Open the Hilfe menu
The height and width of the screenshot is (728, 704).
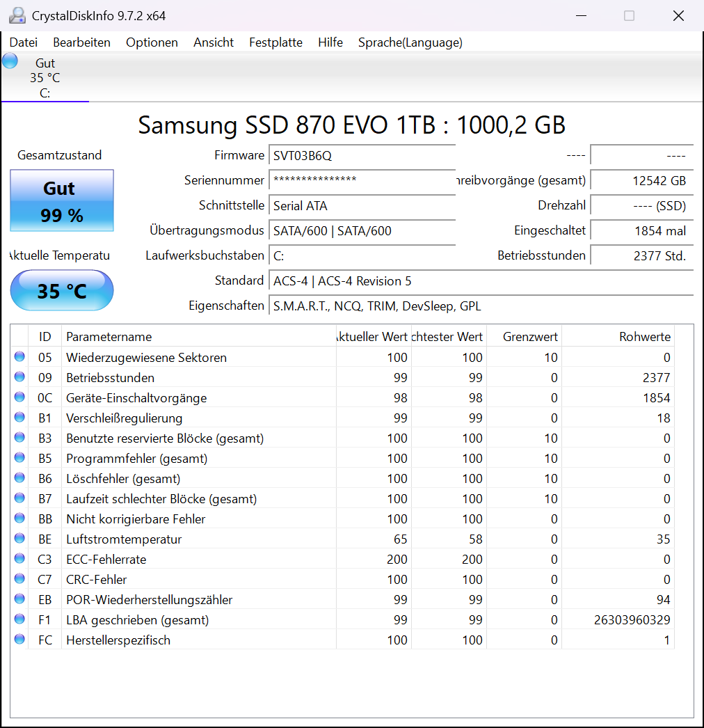(x=330, y=42)
